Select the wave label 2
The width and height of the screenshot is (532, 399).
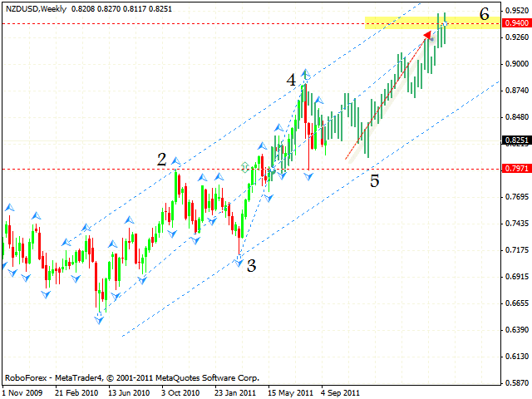[x=163, y=159]
